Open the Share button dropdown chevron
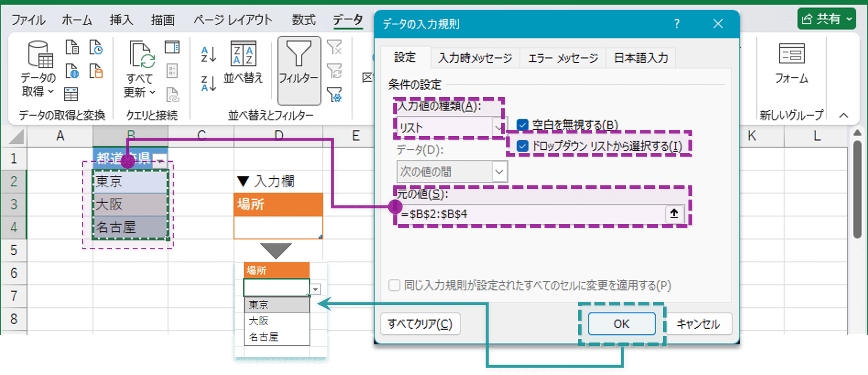 tap(849, 19)
